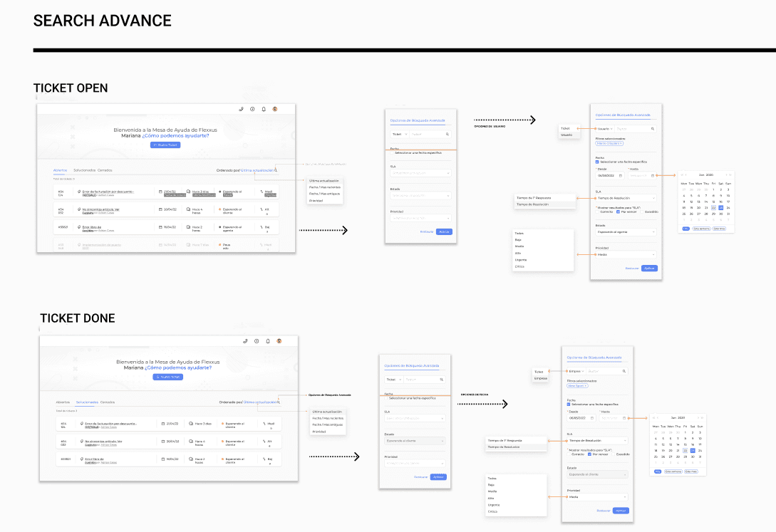Click the phone icon in Ticket Open header
The height and width of the screenshot is (532, 776).
tap(241, 109)
